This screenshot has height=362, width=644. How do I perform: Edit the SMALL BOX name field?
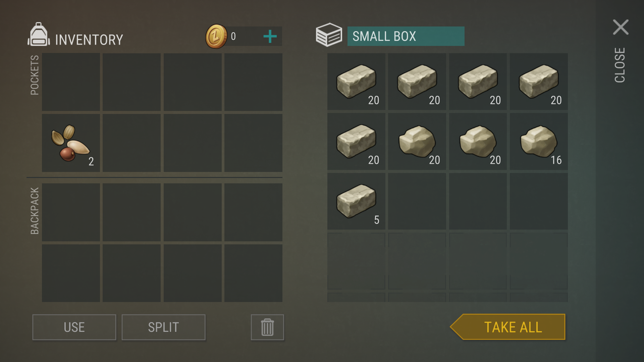tap(406, 36)
